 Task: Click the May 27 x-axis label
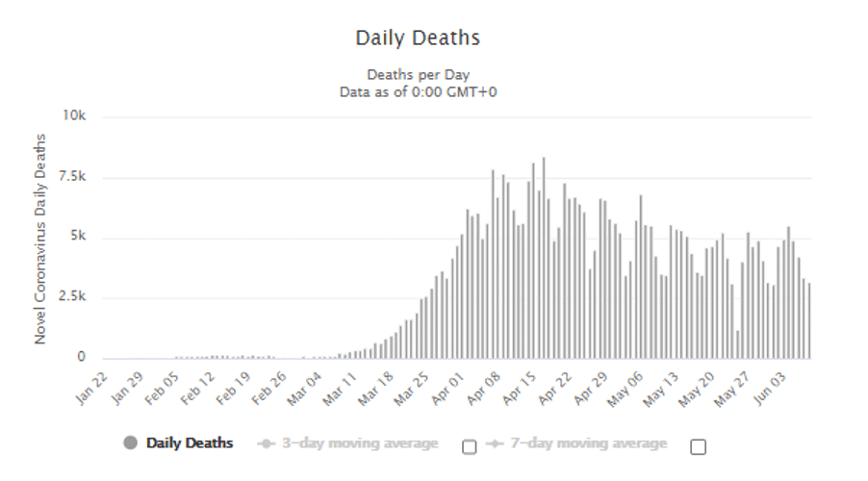731,390
